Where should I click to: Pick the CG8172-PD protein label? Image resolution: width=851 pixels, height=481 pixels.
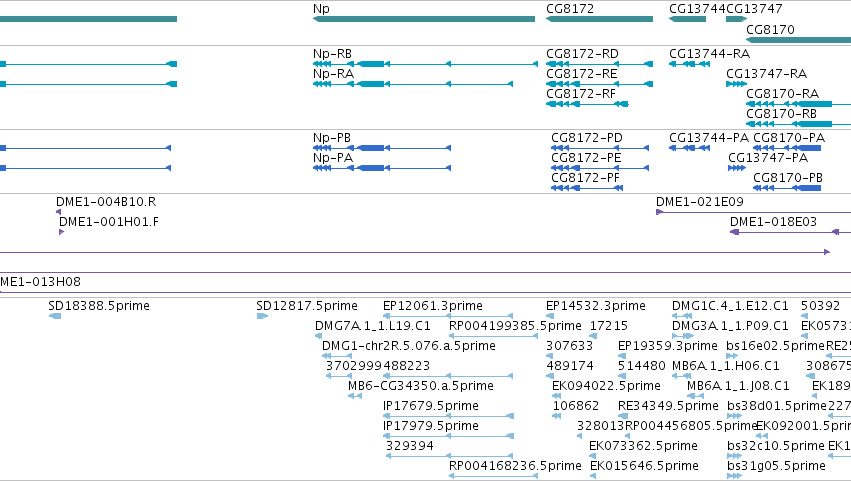click(x=587, y=138)
